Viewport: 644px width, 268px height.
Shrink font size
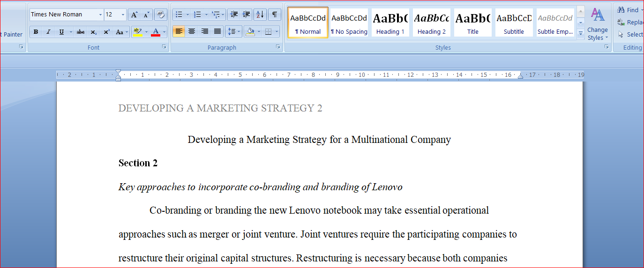pyautogui.click(x=147, y=15)
